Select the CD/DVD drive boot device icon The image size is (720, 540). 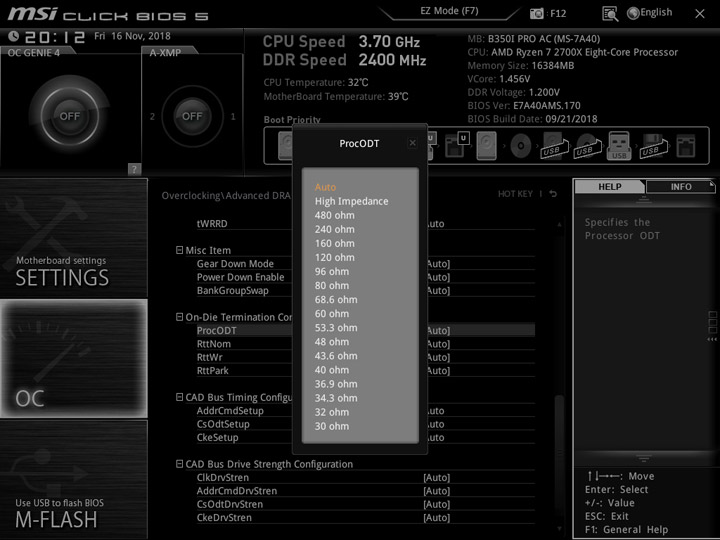point(520,146)
